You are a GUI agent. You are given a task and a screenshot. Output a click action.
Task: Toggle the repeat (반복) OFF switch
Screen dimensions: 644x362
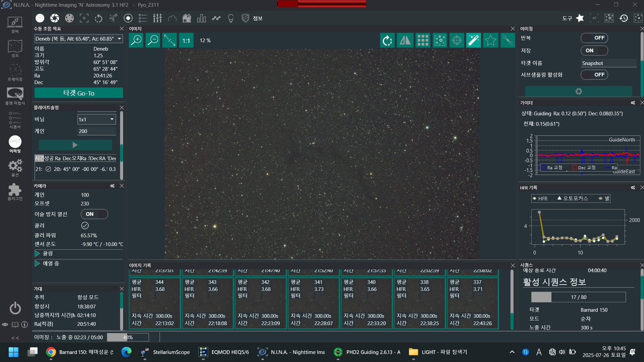coord(594,38)
